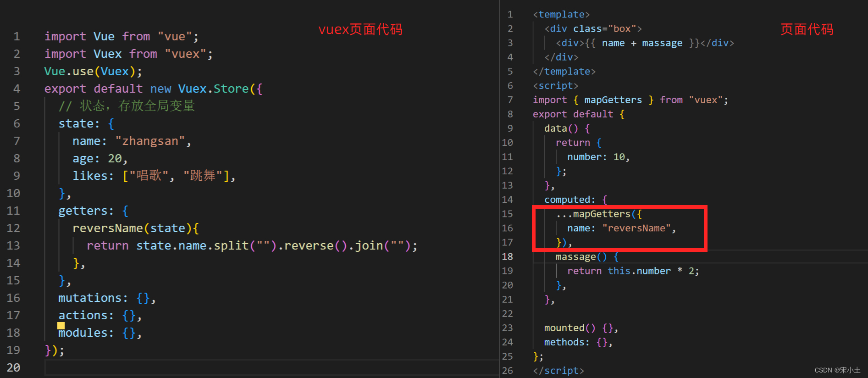
Task: Click the opening <script> tag line
Action: pos(555,85)
